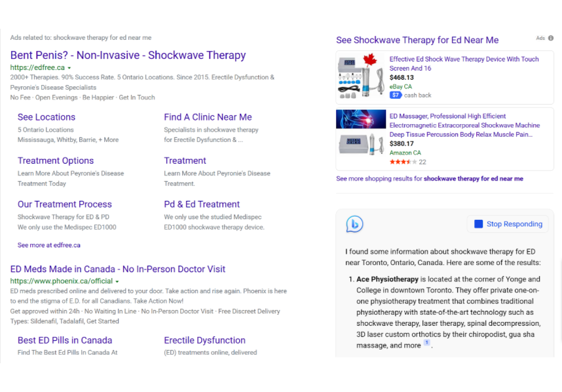Click the Amazon CA seller name

point(405,153)
